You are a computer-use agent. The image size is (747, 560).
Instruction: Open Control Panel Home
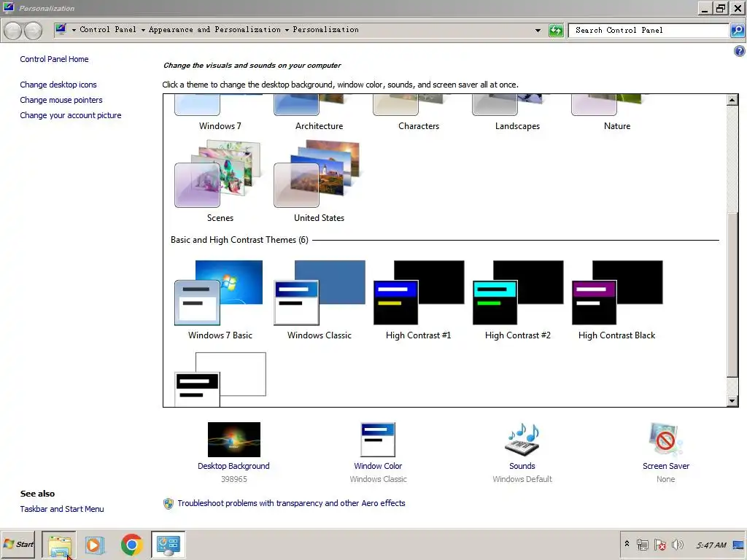click(54, 59)
